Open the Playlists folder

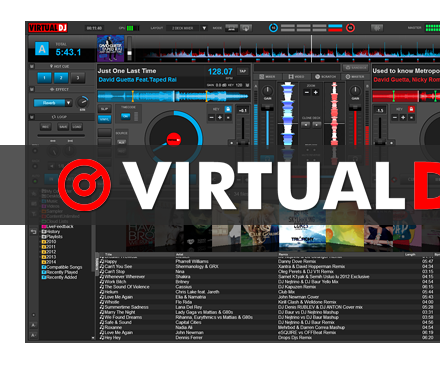pyautogui.click(x=52, y=237)
